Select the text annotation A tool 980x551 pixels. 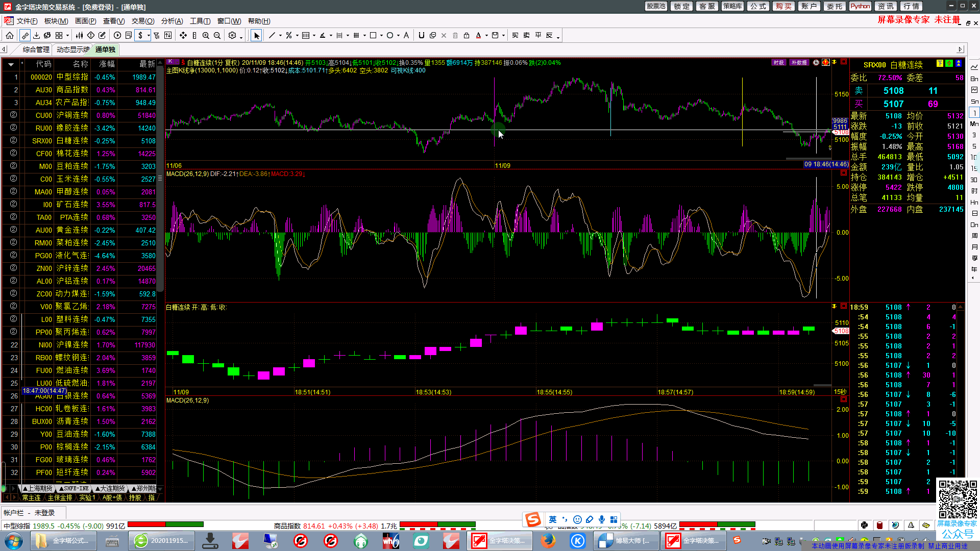pos(406,35)
